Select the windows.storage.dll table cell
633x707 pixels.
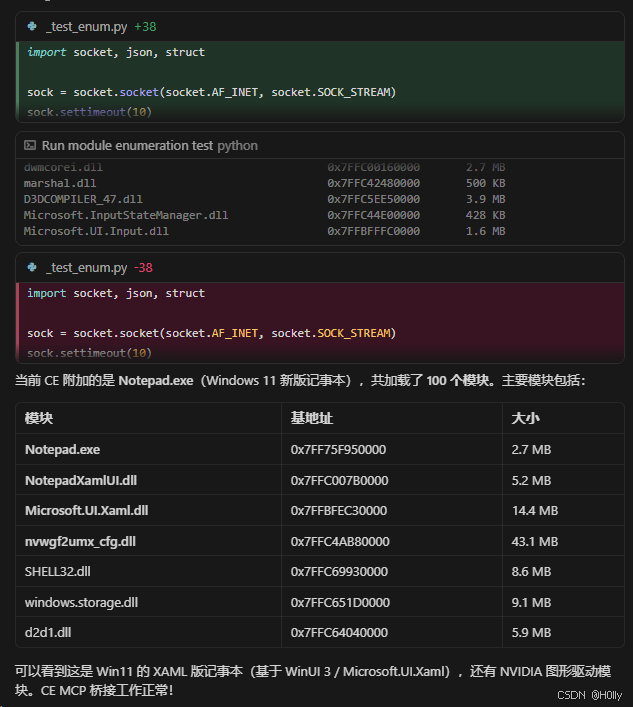click(x=148, y=602)
